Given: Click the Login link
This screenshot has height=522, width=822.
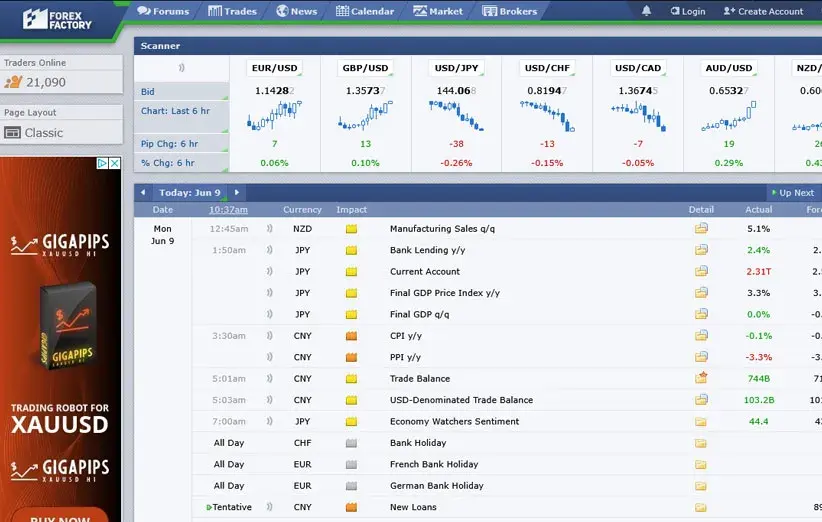Looking at the screenshot, I should click(686, 11).
